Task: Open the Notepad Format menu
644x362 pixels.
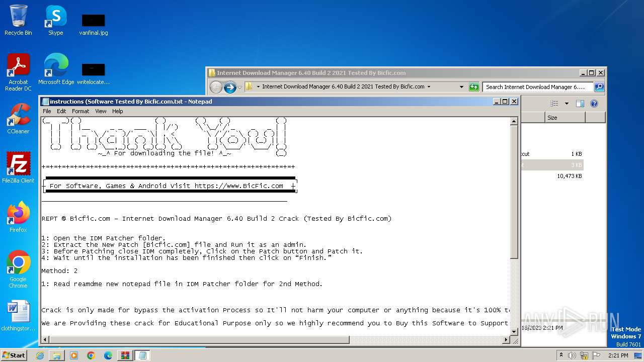Action: [x=80, y=111]
